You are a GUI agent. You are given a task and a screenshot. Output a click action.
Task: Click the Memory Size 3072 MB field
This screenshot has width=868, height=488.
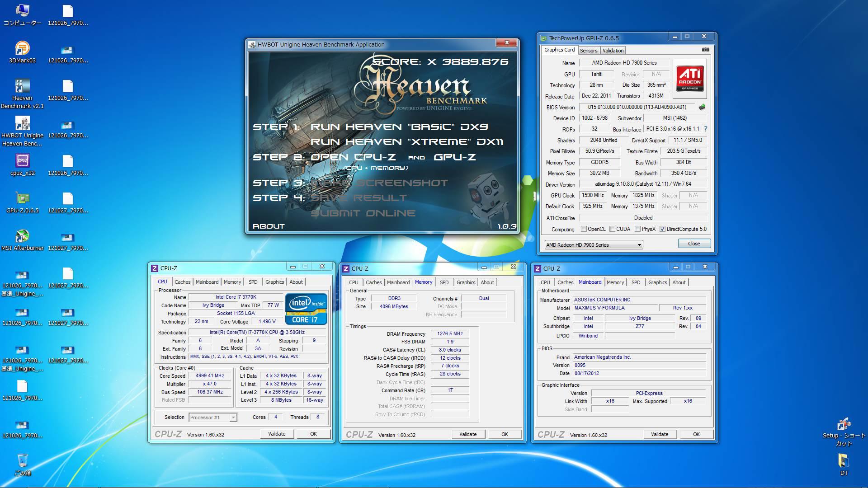(599, 173)
